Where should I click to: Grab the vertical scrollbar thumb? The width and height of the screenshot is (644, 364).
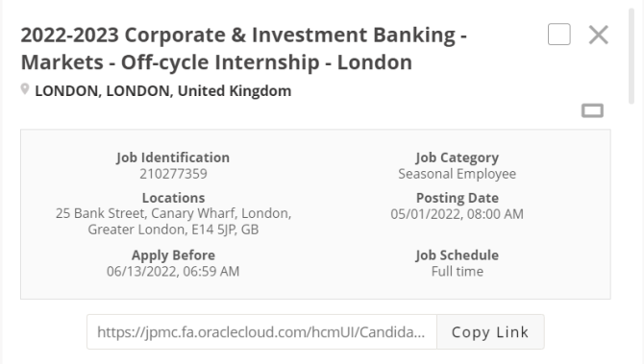click(632, 56)
